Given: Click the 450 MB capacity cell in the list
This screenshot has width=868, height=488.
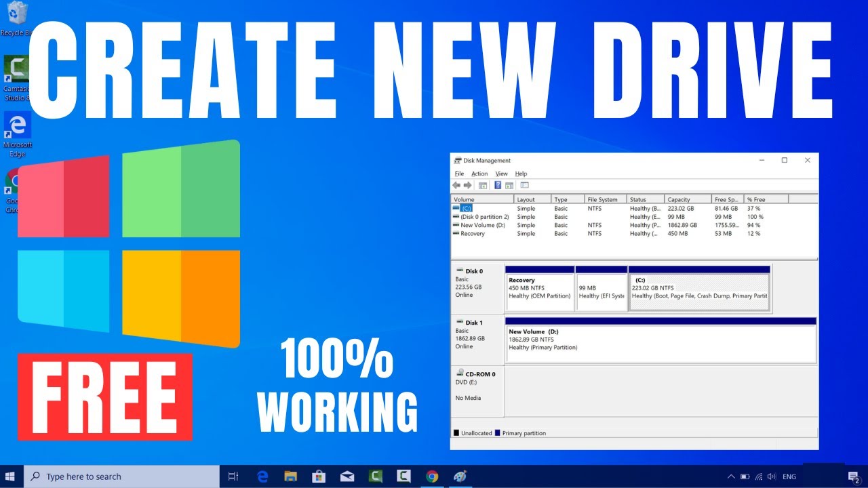Looking at the screenshot, I should tap(677, 233).
